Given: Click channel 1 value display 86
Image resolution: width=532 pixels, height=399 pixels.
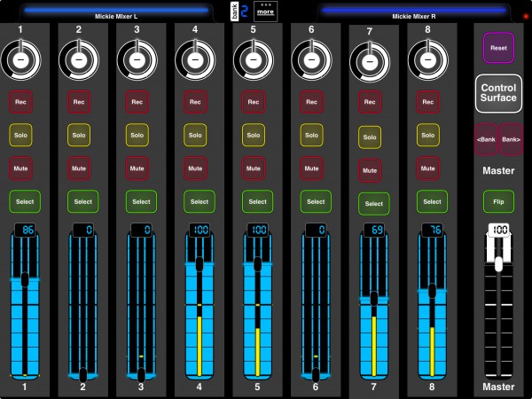Looking at the screenshot, I should [x=25, y=230].
